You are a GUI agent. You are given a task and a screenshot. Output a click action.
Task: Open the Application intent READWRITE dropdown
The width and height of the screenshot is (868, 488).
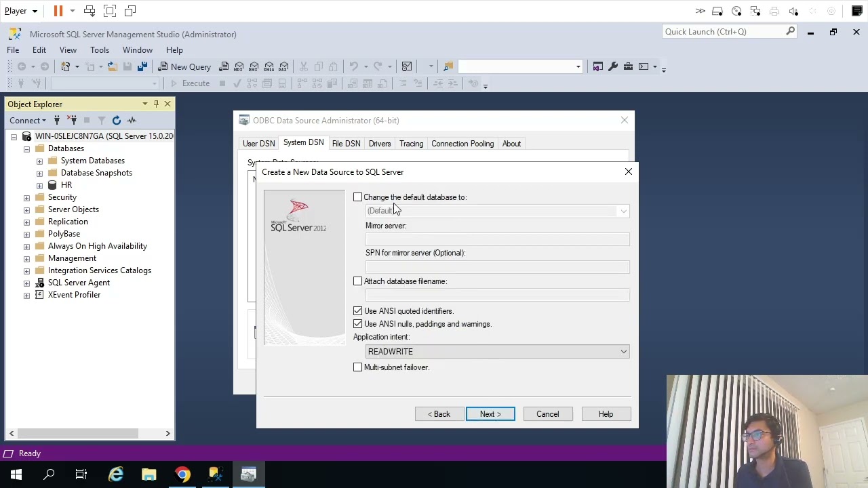click(x=498, y=352)
